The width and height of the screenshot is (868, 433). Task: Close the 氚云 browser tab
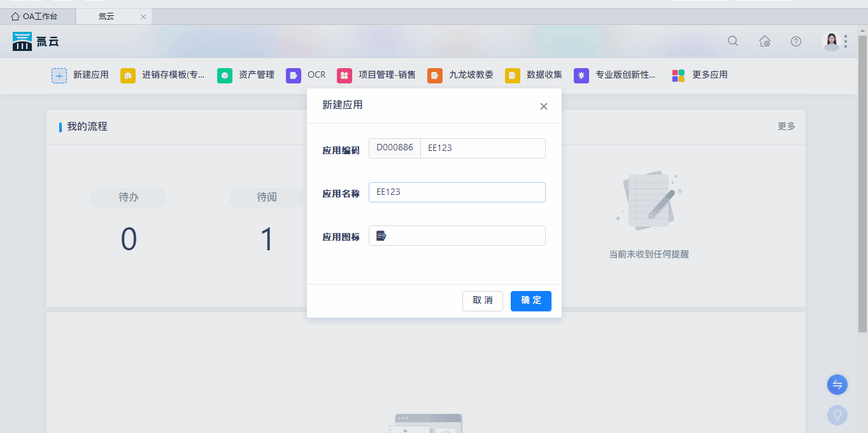point(143,17)
